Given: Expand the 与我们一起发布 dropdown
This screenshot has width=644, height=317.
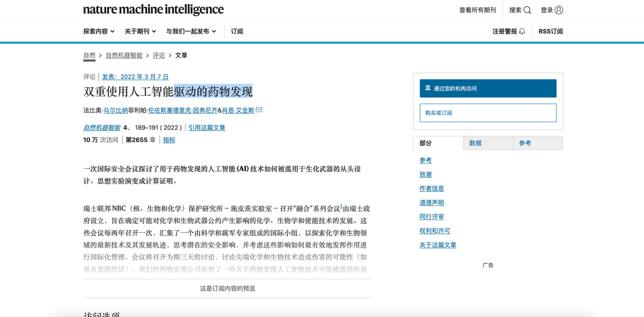Looking at the screenshot, I should coord(191,31).
